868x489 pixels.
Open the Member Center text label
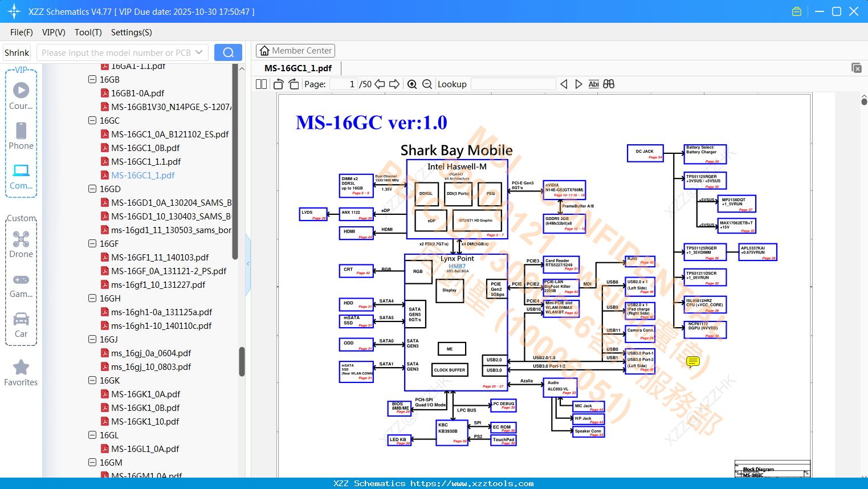tap(302, 51)
